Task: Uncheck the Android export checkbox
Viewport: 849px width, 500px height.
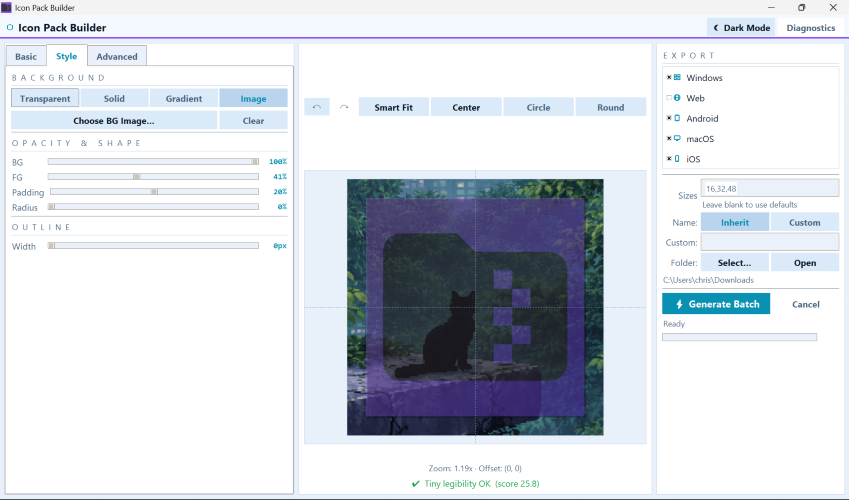Action: pos(668,119)
